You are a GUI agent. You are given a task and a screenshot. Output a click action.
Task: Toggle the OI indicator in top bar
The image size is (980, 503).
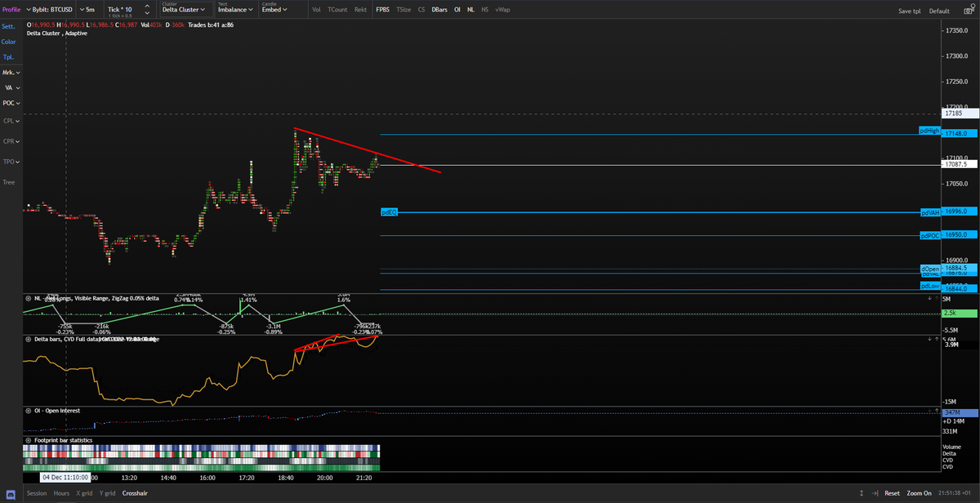[x=457, y=10]
